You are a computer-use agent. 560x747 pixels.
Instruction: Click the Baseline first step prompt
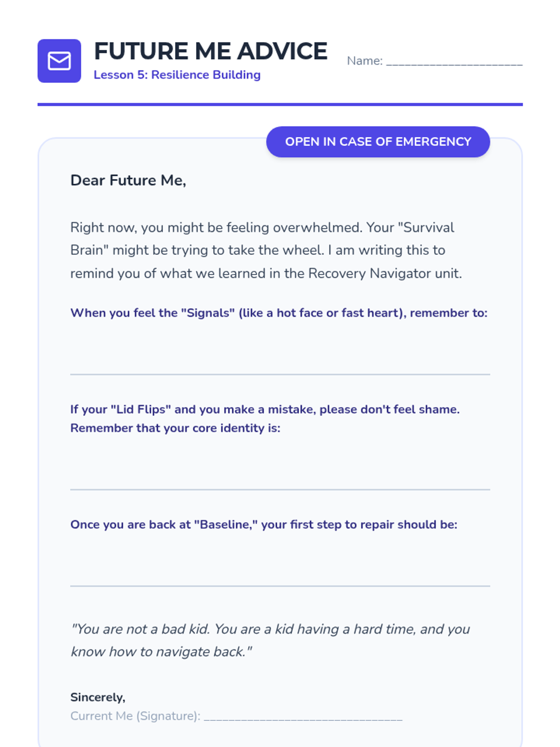tap(264, 525)
